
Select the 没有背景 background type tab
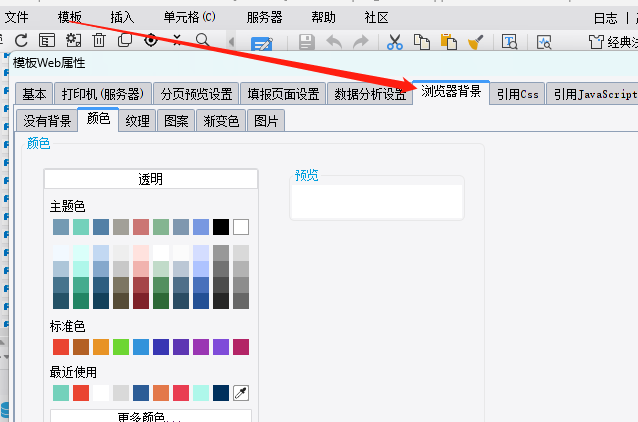tap(47, 121)
